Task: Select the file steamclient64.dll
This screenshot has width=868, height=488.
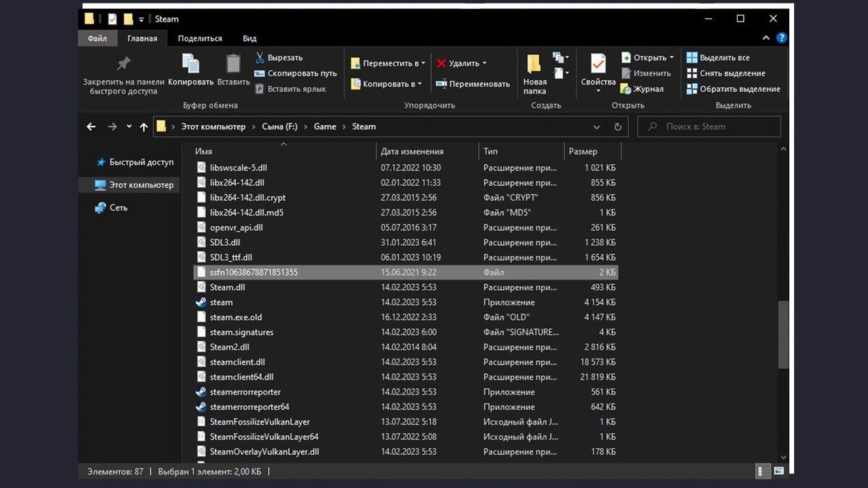Action: (407, 377)
